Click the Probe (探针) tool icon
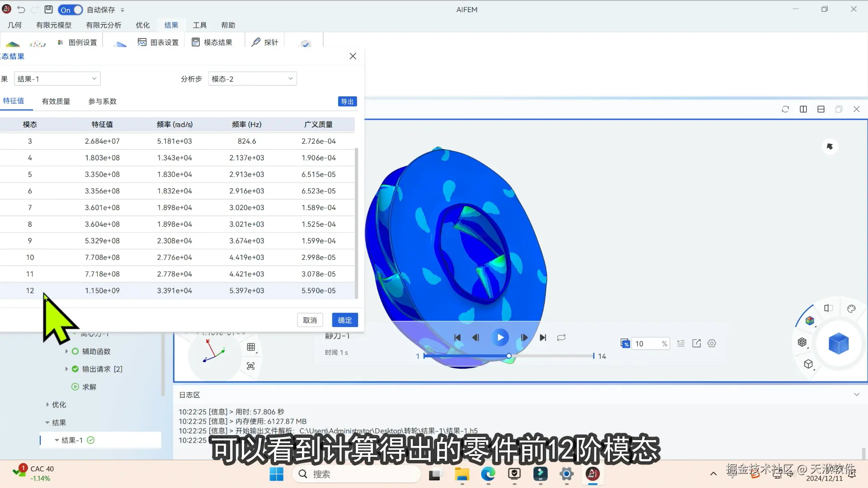868x488 pixels. click(x=256, y=42)
